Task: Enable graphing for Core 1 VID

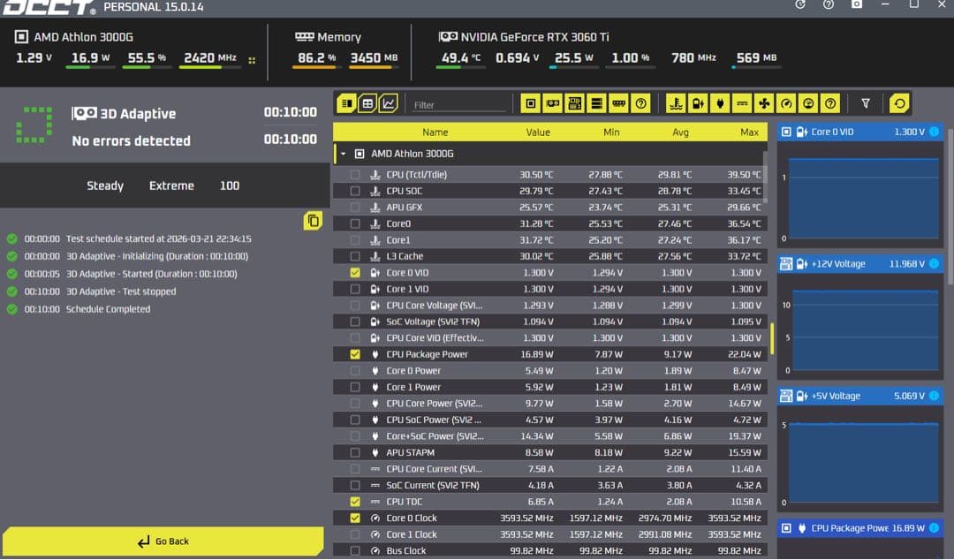Action: point(355,289)
